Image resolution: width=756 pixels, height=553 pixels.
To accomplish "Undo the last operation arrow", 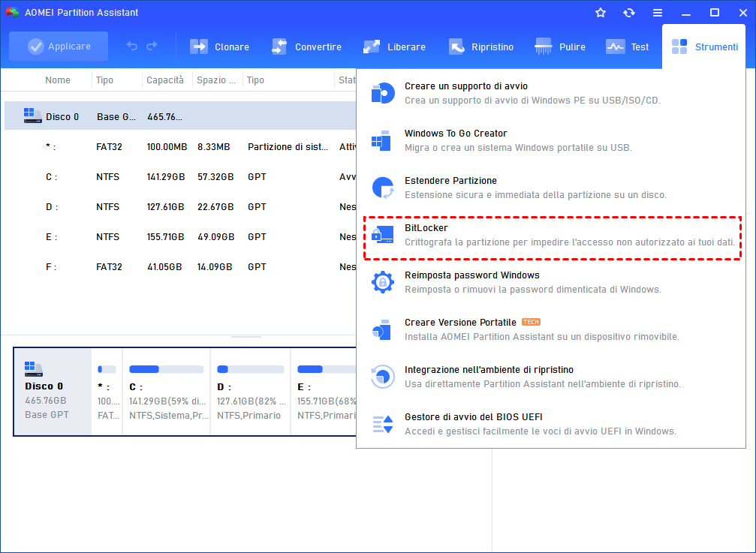I will pos(131,47).
